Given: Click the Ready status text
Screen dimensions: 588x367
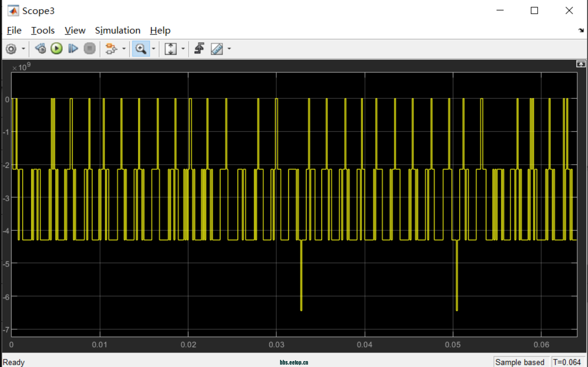Looking at the screenshot, I should click(14, 362).
